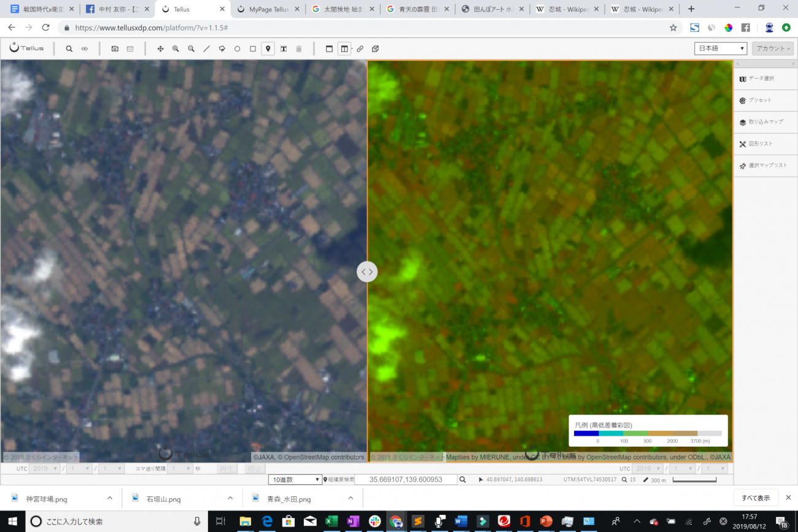798x532 pixels.
Task: Click the coordinate search magnifier button
Action: point(464,479)
